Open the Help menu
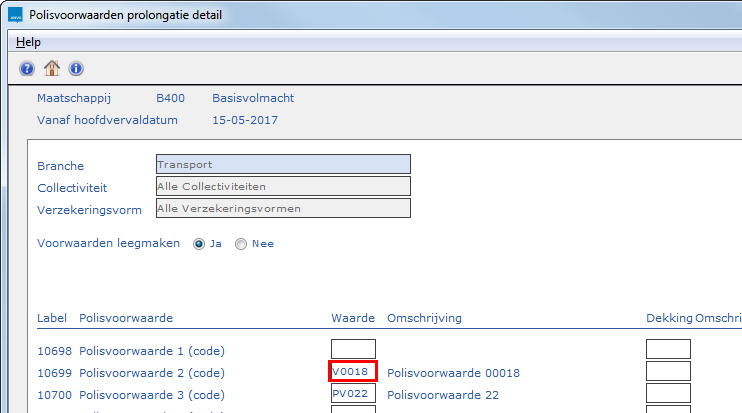 pos(29,42)
